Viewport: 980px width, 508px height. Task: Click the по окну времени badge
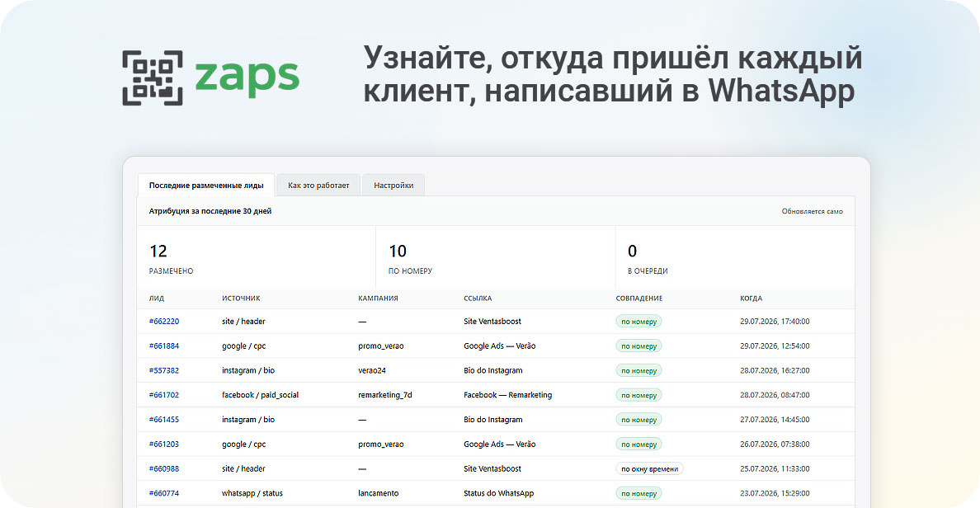649,468
